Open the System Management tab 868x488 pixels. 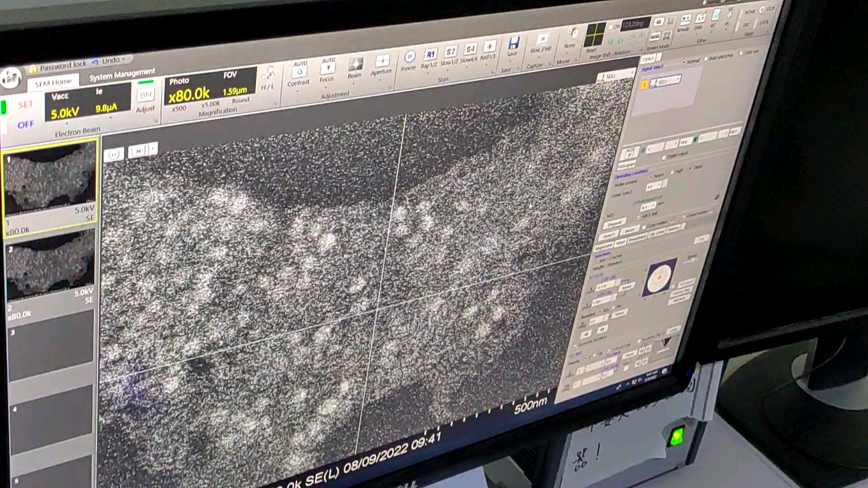[122, 75]
